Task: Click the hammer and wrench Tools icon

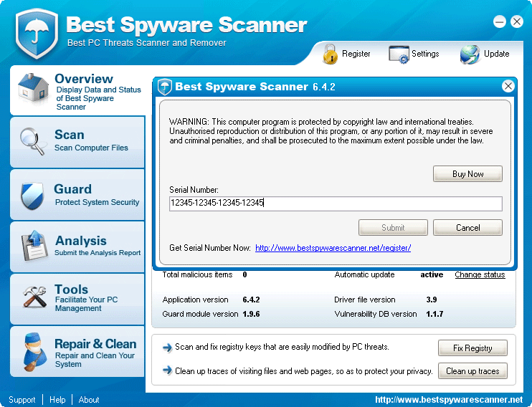Action: click(x=34, y=297)
